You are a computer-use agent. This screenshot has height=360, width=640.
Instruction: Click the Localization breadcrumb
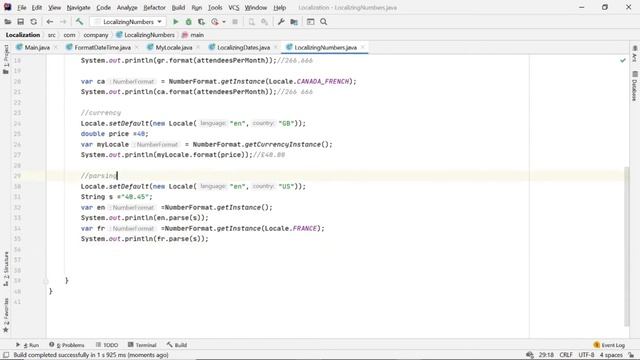coord(23,35)
